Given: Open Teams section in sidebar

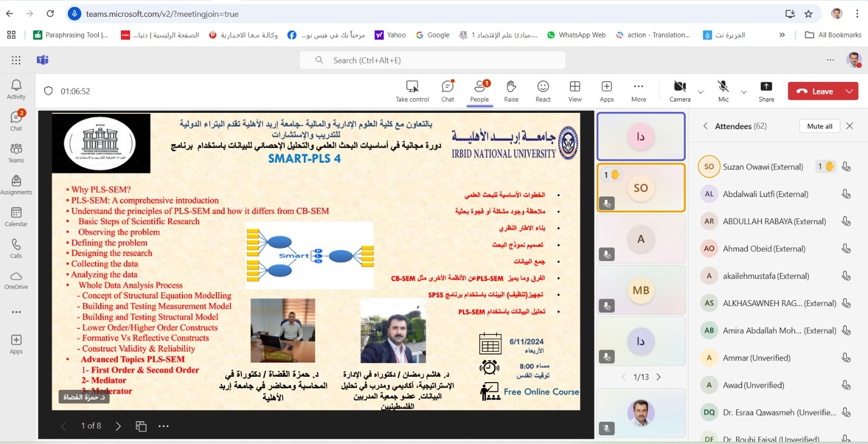Looking at the screenshot, I should pos(16,153).
